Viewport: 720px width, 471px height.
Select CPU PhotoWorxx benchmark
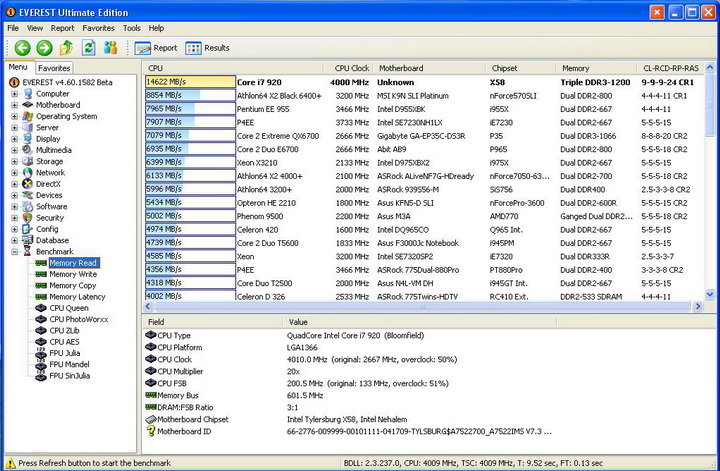pyautogui.click(x=79, y=320)
